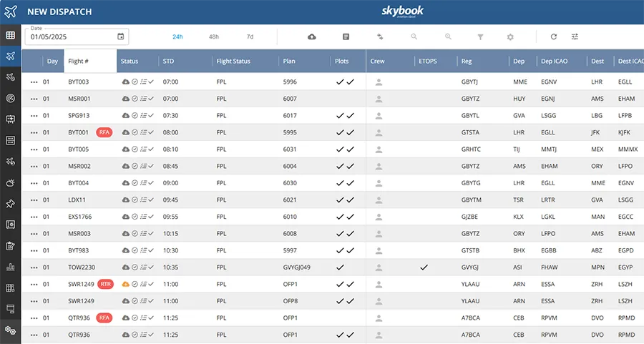
Task: Click the cog settings toolbar icon
Action: click(x=510, y=37)
